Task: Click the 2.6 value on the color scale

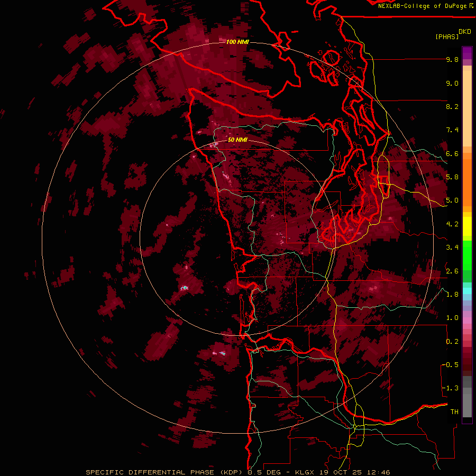Action: pyautogui.click(x=452, y=271)
